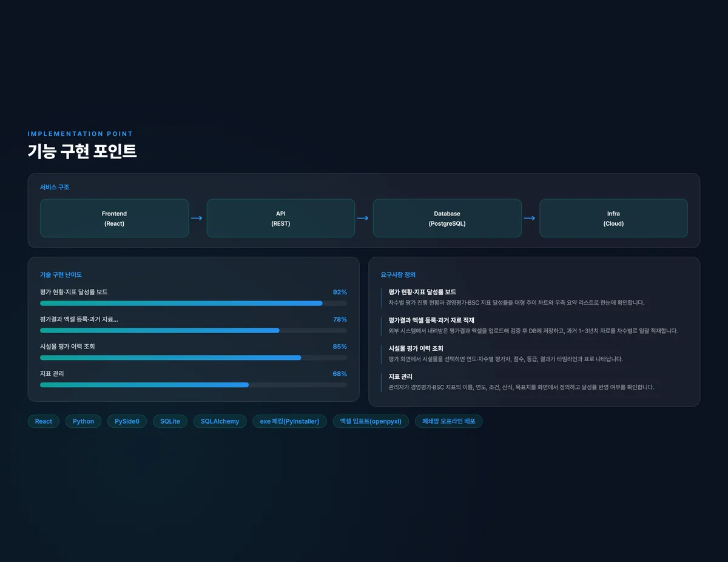The height and width of the screenshot is (562, 728).
Task: Click the 78% progress bar
Action: (194, 330)
